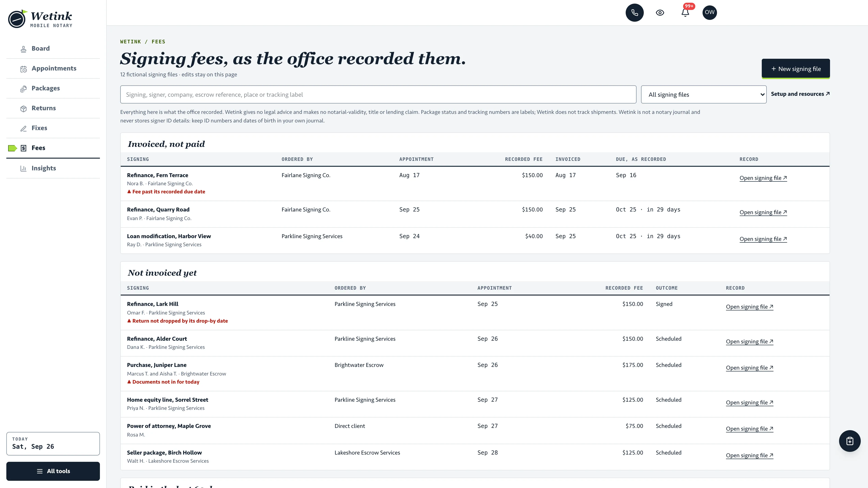The height and width of the screenshot is (488, 868).
Task: Open signing file for Refinance, Fern Terrace
Action: [763, 178]
